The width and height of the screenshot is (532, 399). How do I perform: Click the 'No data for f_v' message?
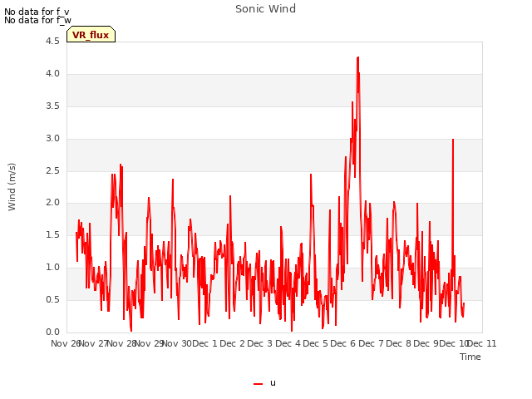click(37, 12)
